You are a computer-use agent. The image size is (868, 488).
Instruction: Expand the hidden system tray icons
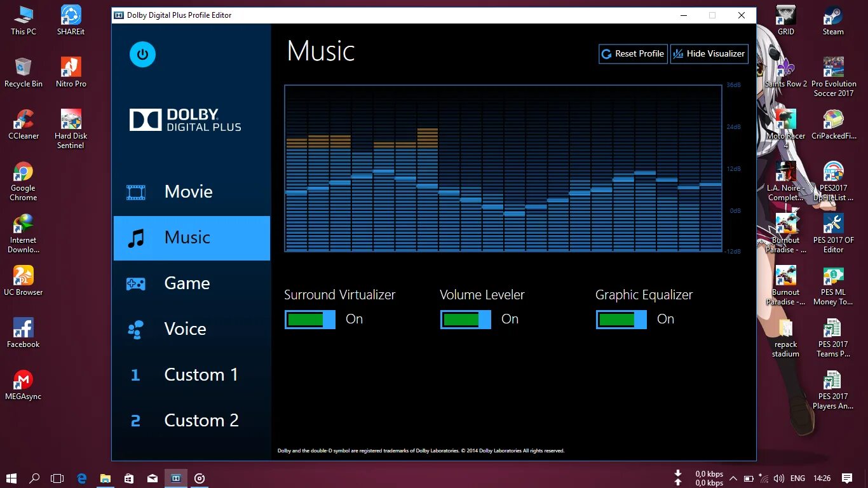pos(733,478)
